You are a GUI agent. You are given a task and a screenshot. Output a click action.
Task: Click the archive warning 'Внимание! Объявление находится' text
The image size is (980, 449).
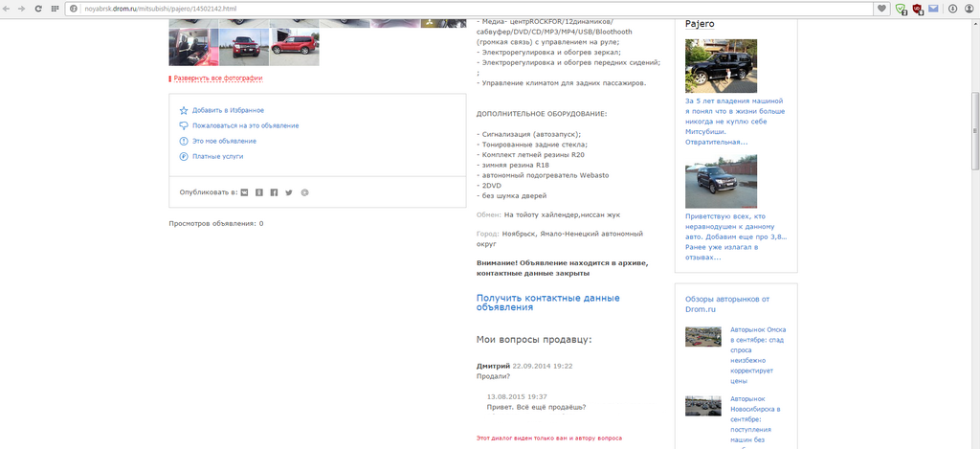pos(564,268)
